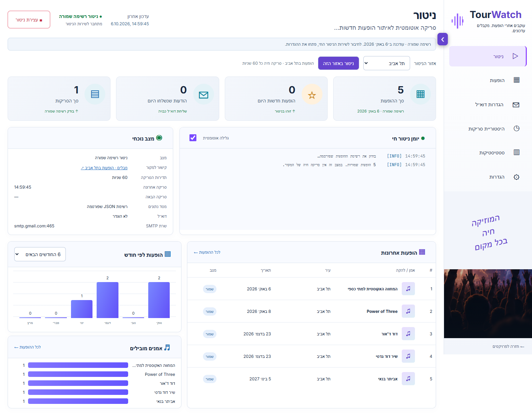Click the ניטור באזור הזה button
This screenshot has width=532, height=416.
pyautogui.click(x=338, y=63)
